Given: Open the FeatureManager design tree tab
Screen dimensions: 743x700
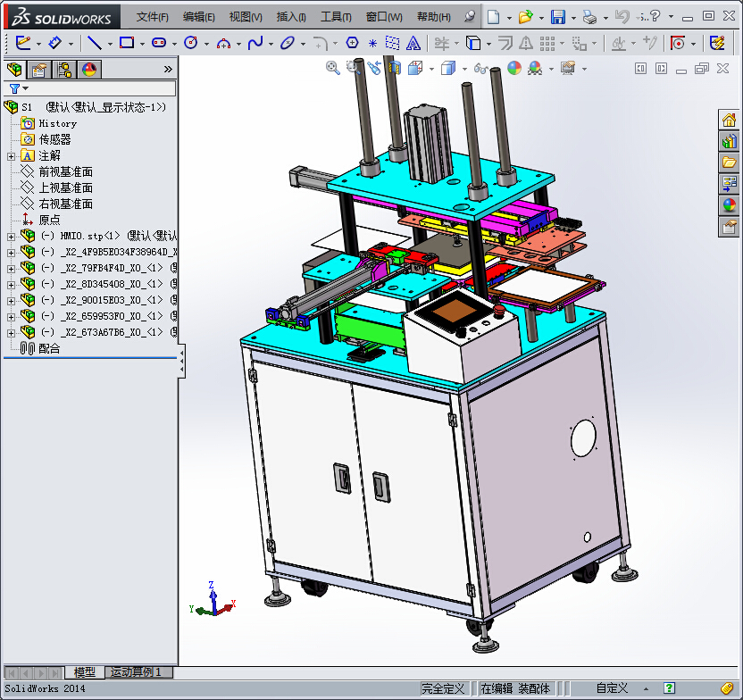Looking at the screenshot, I should point(14,70).
